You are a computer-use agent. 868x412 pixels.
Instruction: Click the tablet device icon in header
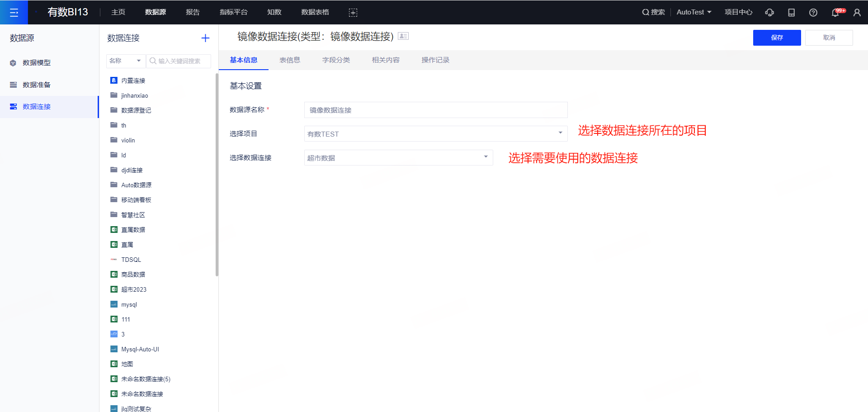click(x=791, y=13)
